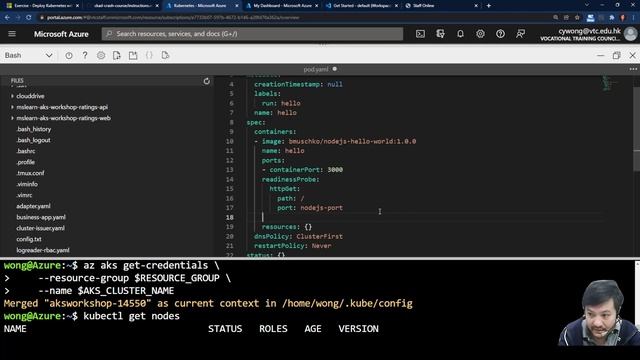Screen dimensions: 640x360
Task: Expand the clouddrive folder
Action: click(12, 96)
